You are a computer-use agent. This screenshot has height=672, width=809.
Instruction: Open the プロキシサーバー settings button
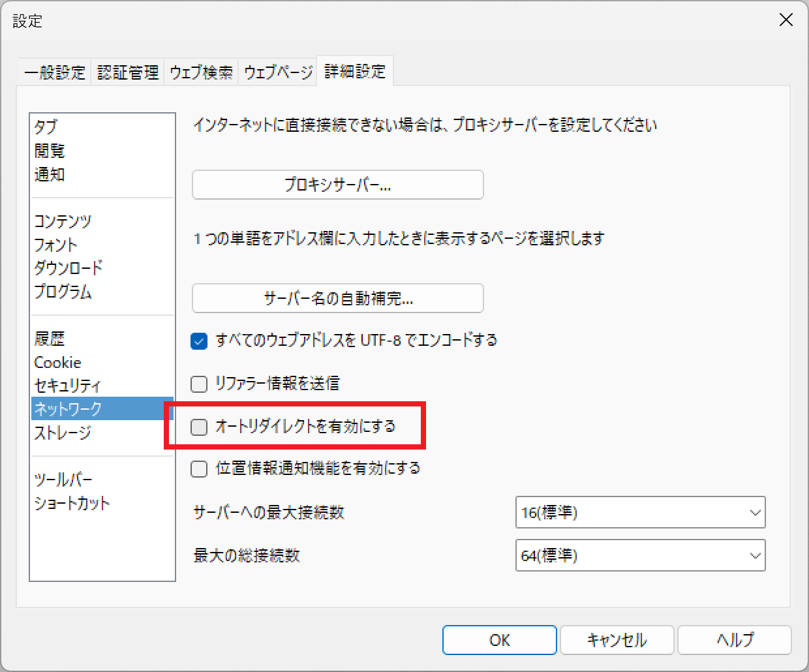pos(337,185)
